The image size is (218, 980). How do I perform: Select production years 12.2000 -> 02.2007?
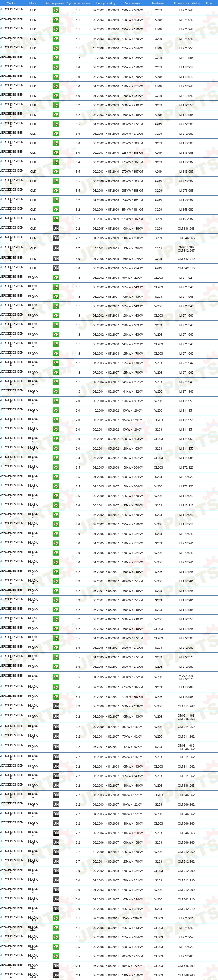[x=106, y=852]
